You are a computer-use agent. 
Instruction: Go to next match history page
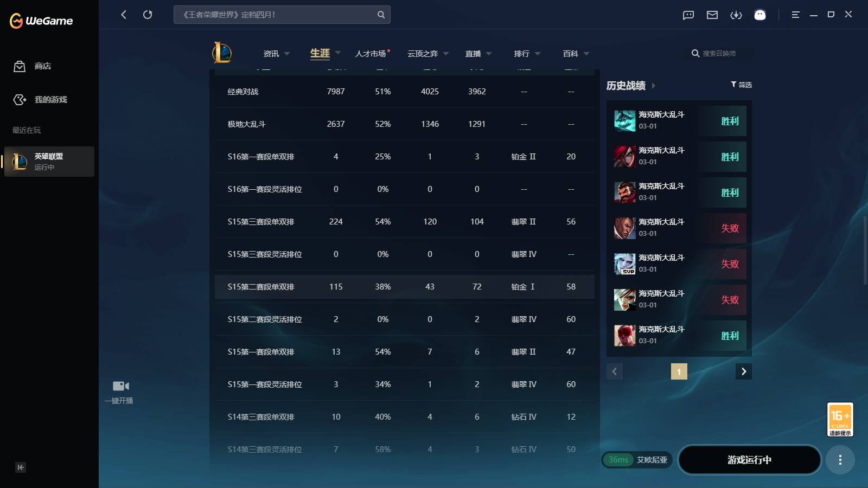[744, 371]
